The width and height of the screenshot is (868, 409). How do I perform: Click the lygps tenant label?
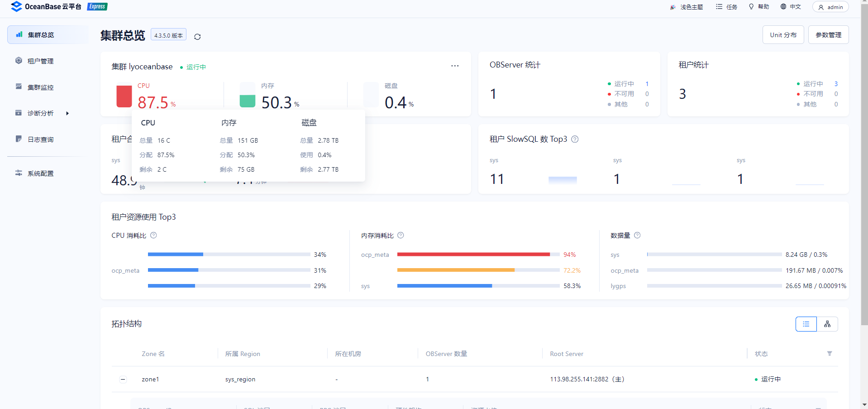tap(618, 286)
